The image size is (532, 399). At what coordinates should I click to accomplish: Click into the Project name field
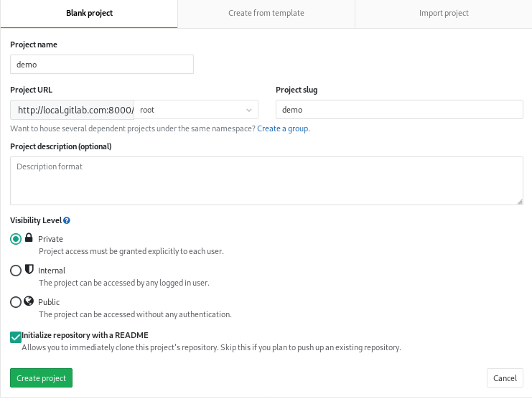pos(102,65)
